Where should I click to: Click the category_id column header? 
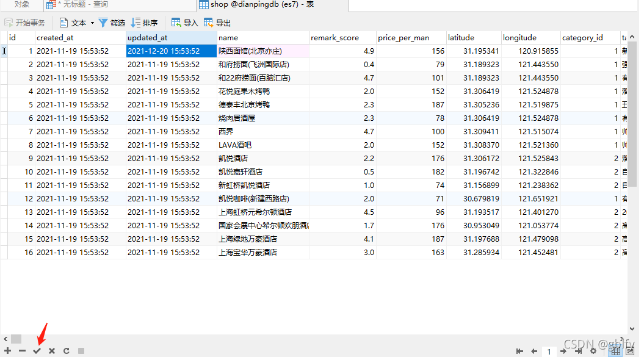coord(590,38)
